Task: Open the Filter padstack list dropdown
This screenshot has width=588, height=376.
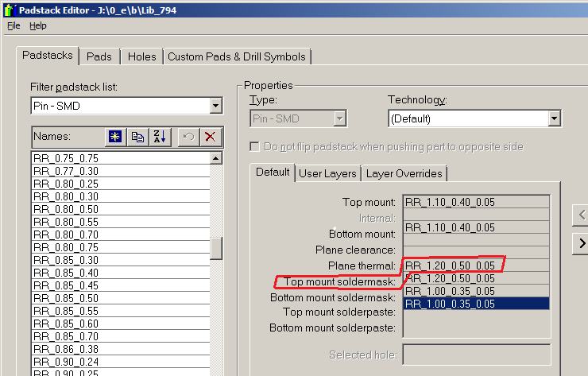Action: [x=215, y=106]
